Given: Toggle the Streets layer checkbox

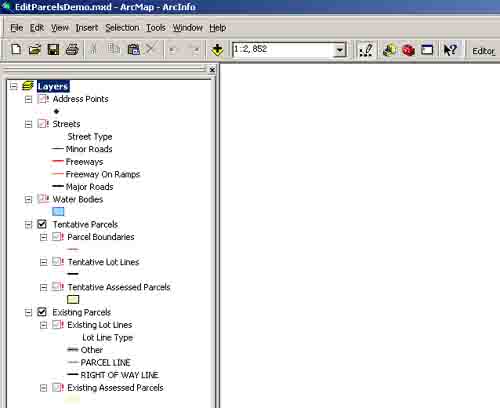Looking at the screenshot, I should click(43, 124).
